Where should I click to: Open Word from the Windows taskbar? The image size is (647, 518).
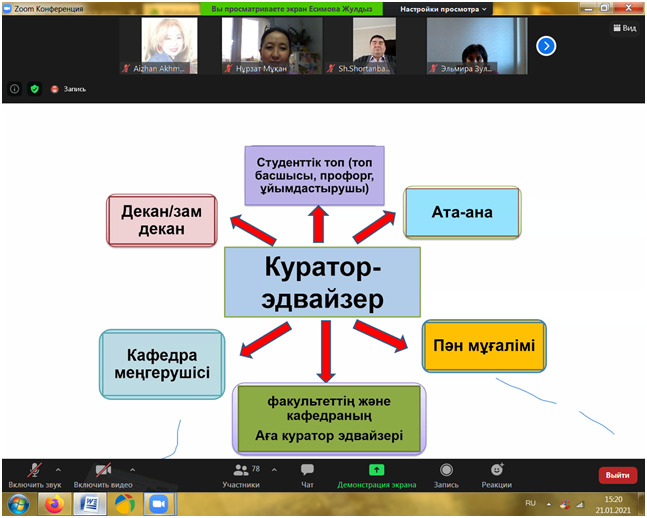tap(89, 503)
